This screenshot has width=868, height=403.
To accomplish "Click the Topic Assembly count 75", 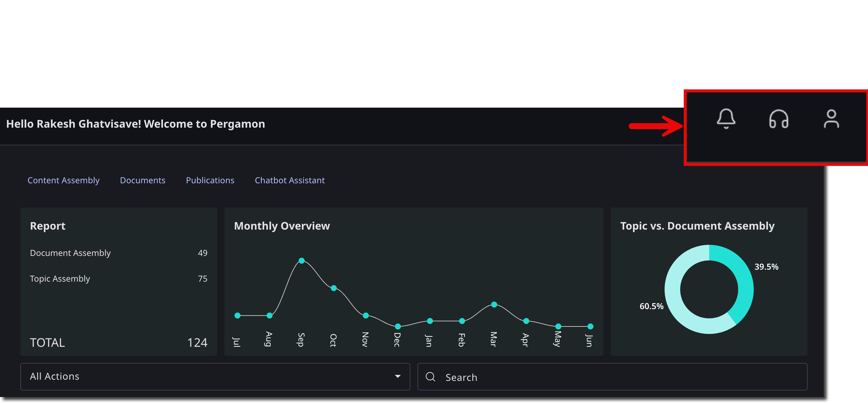I will 202,278.
